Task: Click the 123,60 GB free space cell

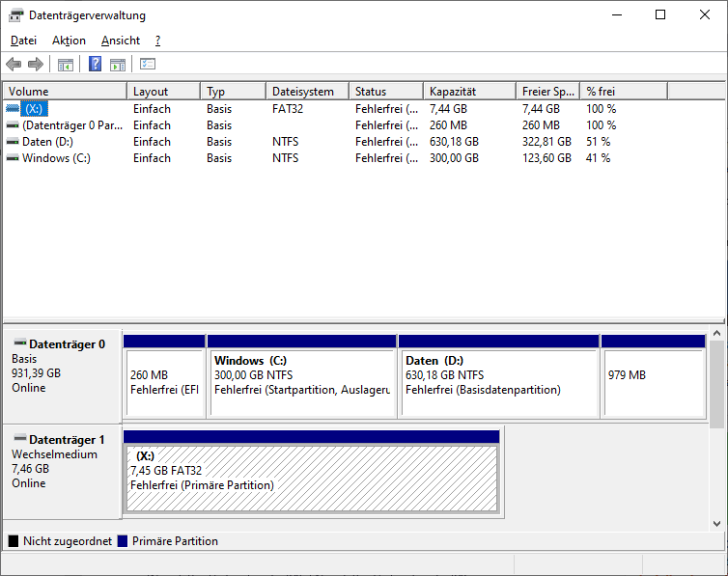Action: [x=546, y=158]
